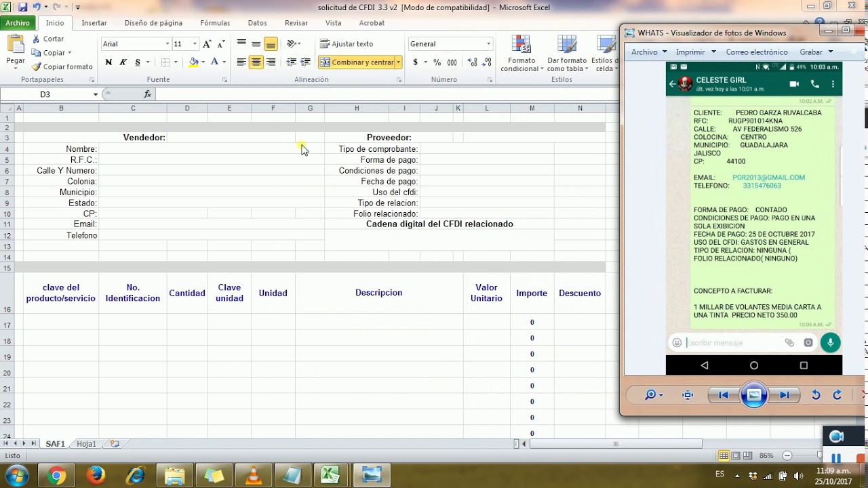
Task: Open the Arial font name dropdown
Action: (167, 44)
